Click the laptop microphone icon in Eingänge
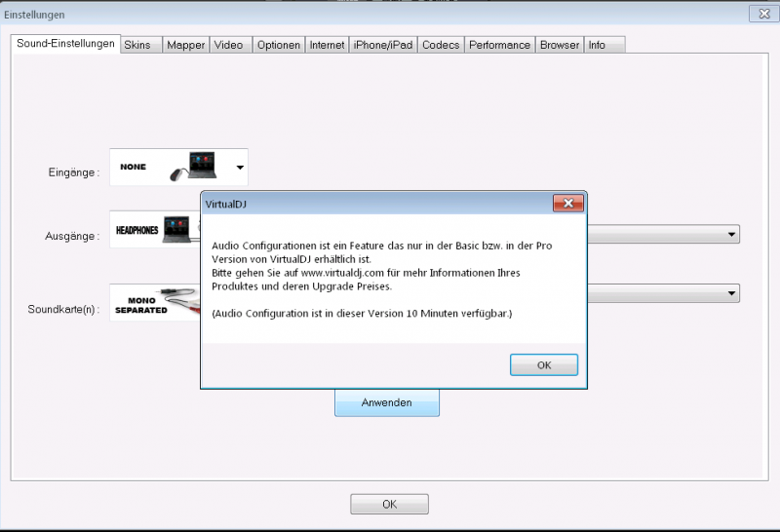 point(194,167)
